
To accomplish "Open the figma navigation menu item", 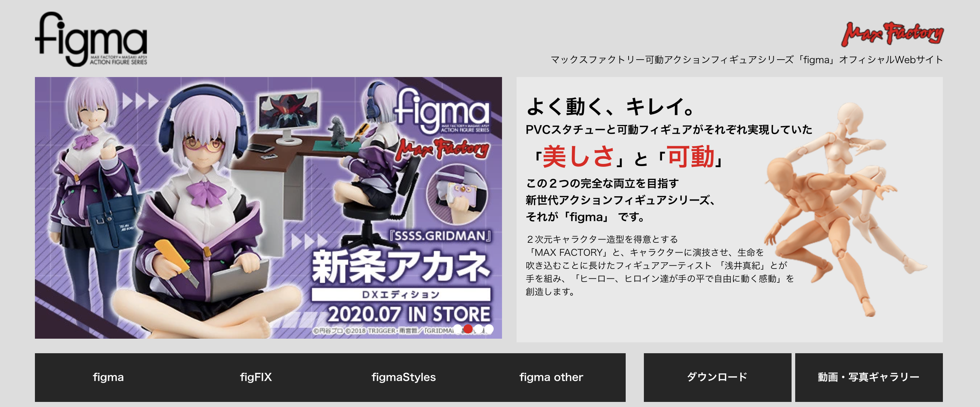I will coord(108,377).
